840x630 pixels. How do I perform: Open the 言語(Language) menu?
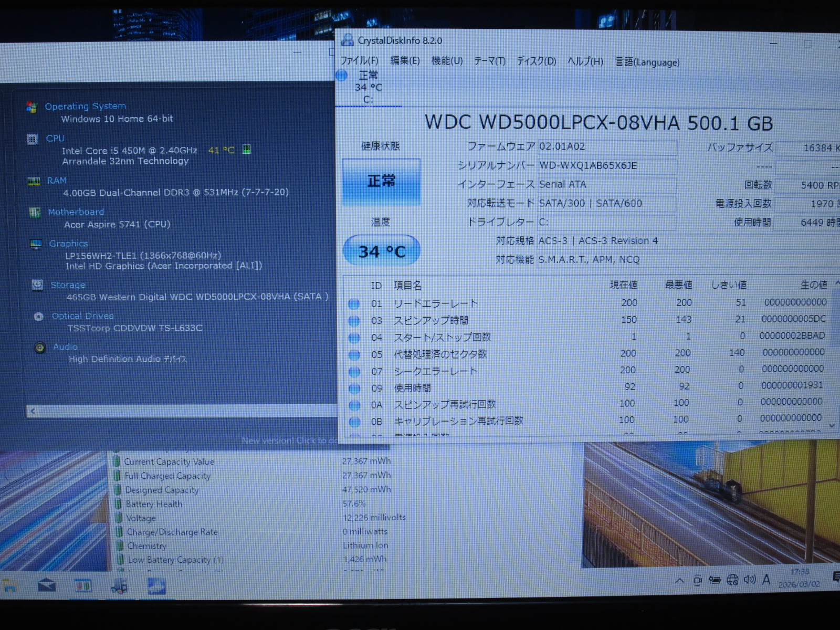[x=647, y=62]
